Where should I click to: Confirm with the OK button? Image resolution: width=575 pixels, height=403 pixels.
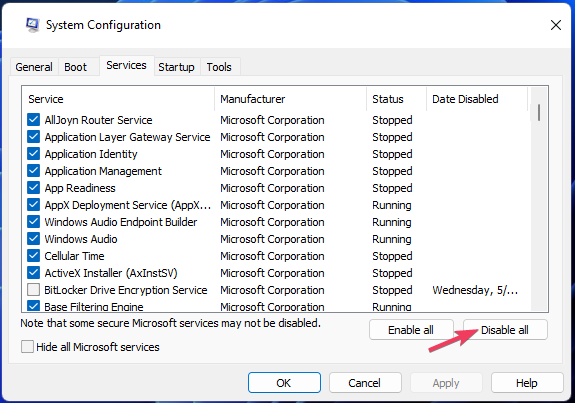click(284, 383)
